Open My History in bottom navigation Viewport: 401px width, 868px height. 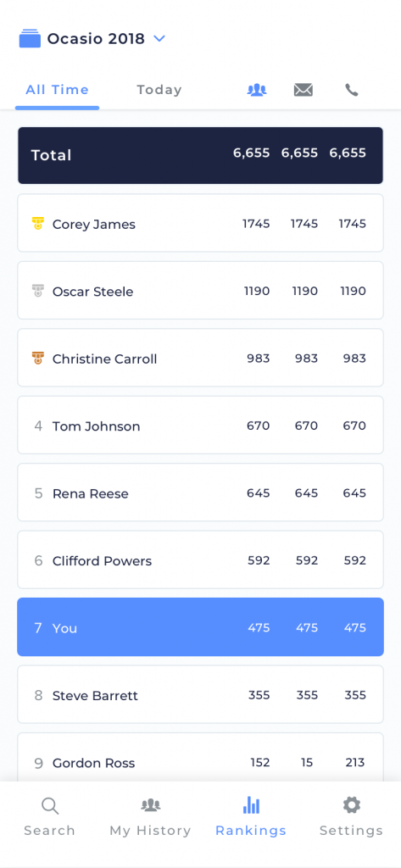pos(150,817)
